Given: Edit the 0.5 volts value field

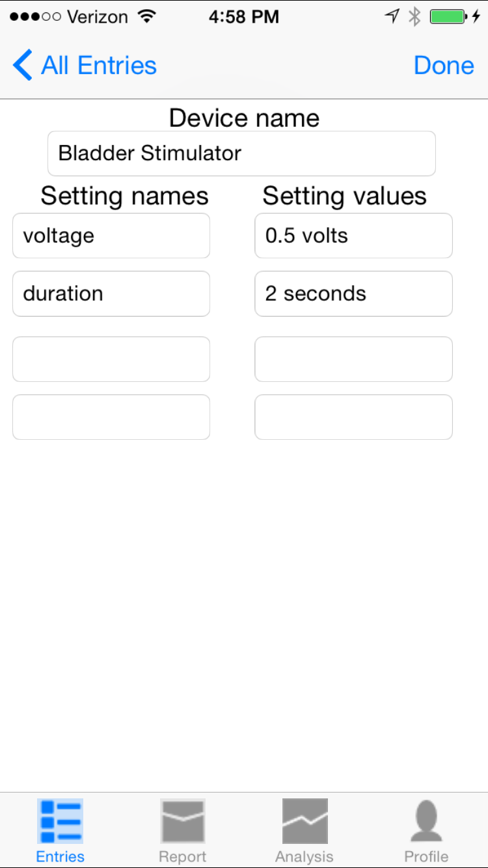Looking at the screenshot, I should (353, 236).
